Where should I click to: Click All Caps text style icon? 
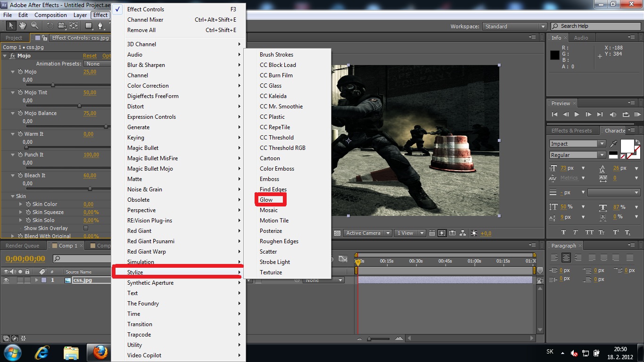[x=589, y=232]
